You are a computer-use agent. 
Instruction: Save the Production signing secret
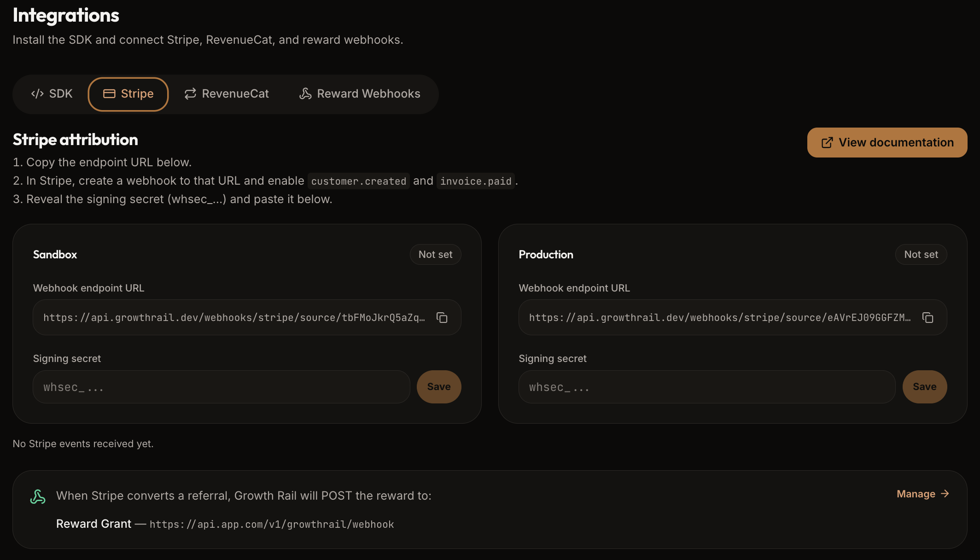pos(925,387)
